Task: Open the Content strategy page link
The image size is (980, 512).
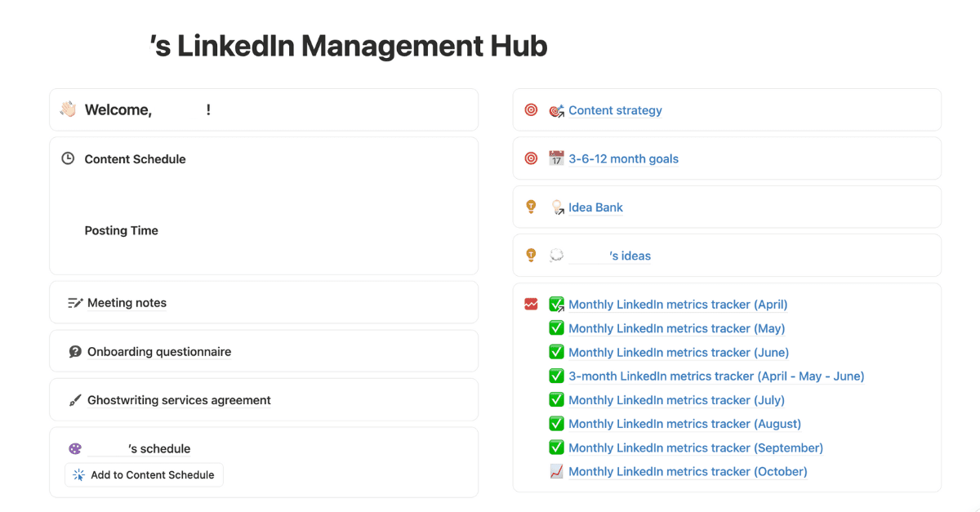Action: [615, 110]
